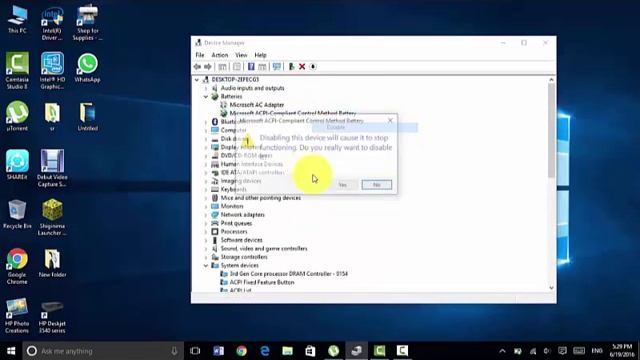Confirm disabling with the Yes button
Viewport: 640px width, 360px height.
tap(342, 185)
